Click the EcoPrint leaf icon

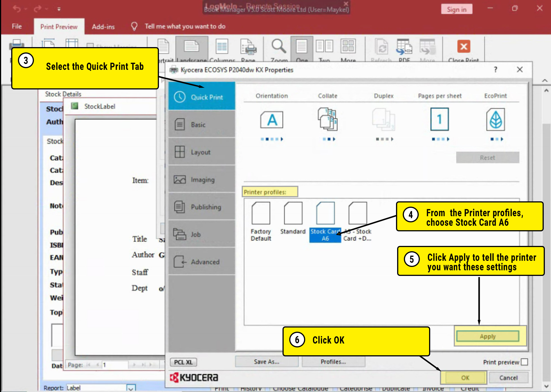click(x=496, y=119)
